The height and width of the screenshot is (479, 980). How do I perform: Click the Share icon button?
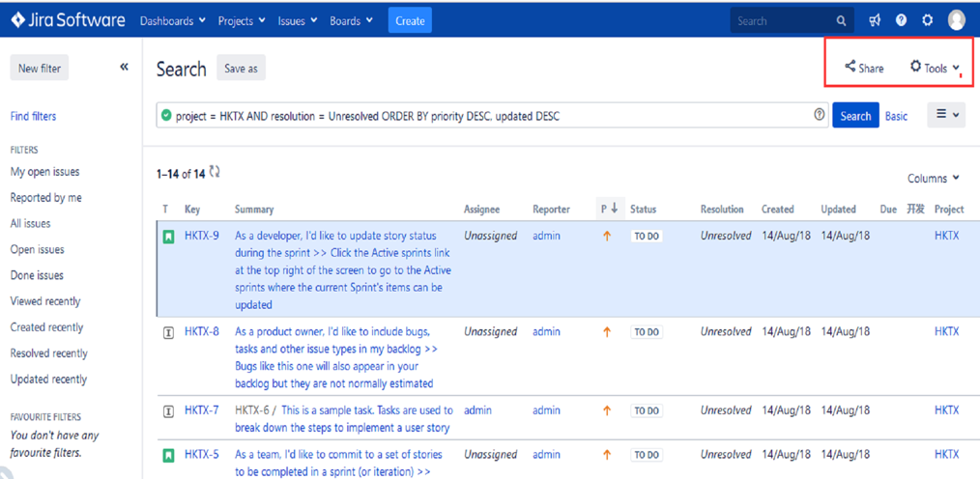pyautogui.click(x=864, y=68)
